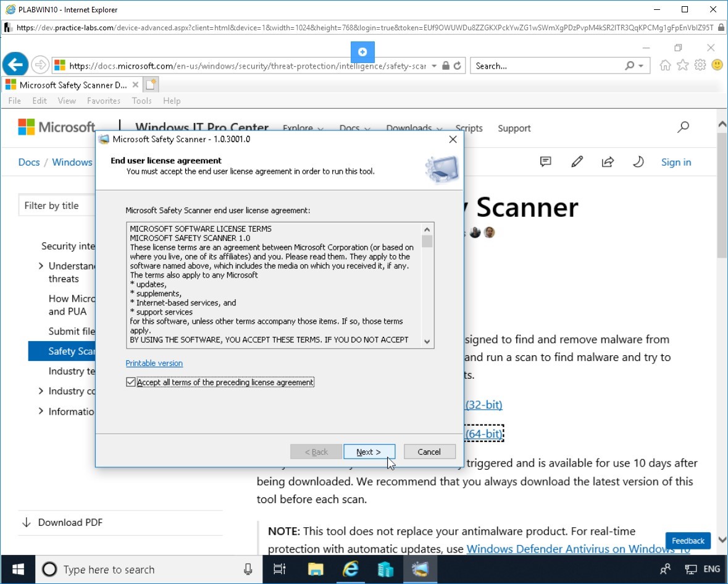Viewport: 728px width, 584px height.
Task: Click the Type here to search taskbar box
Action: (149, 569)
